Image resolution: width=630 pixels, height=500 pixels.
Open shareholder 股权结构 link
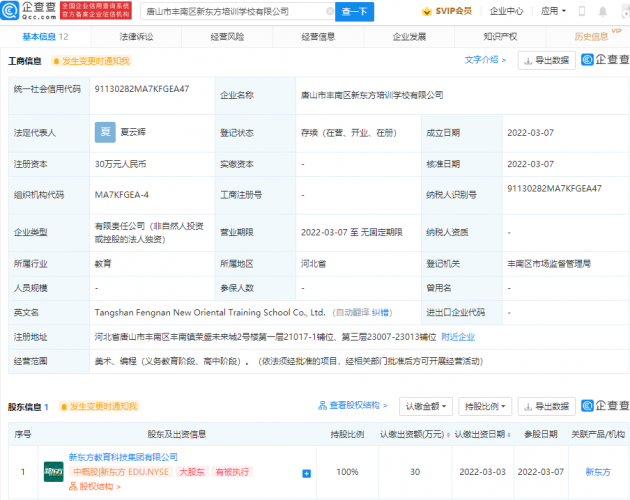tap(95, 487)
